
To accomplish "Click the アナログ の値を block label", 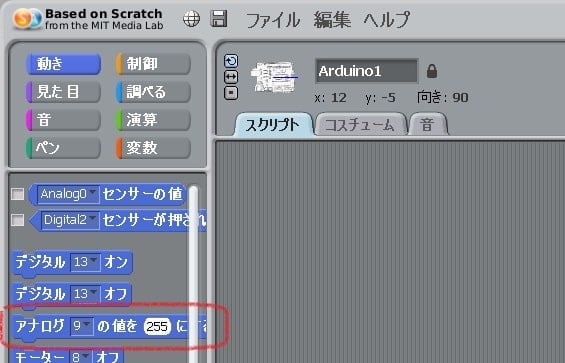I will tap(40, 326).
